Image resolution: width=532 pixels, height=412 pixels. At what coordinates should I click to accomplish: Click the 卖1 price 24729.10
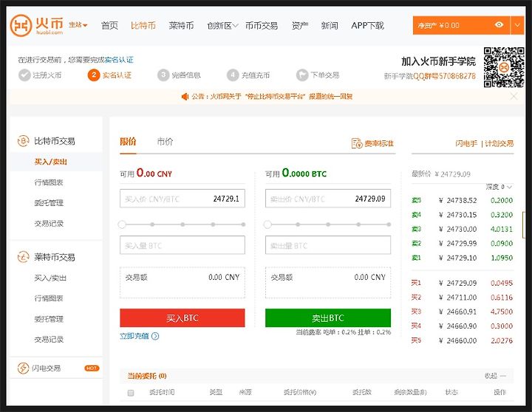pyautogui.click(x=457, y=258)
